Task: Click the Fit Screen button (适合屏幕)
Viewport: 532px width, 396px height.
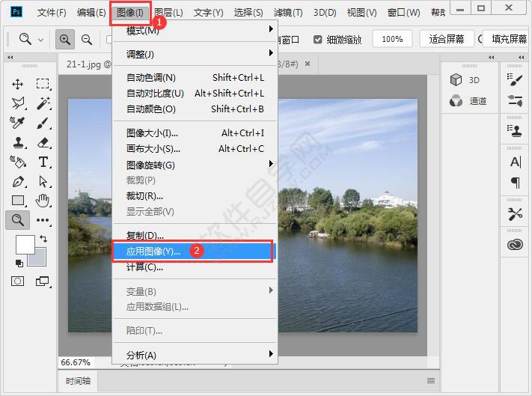Action: [x=447, y=40]
